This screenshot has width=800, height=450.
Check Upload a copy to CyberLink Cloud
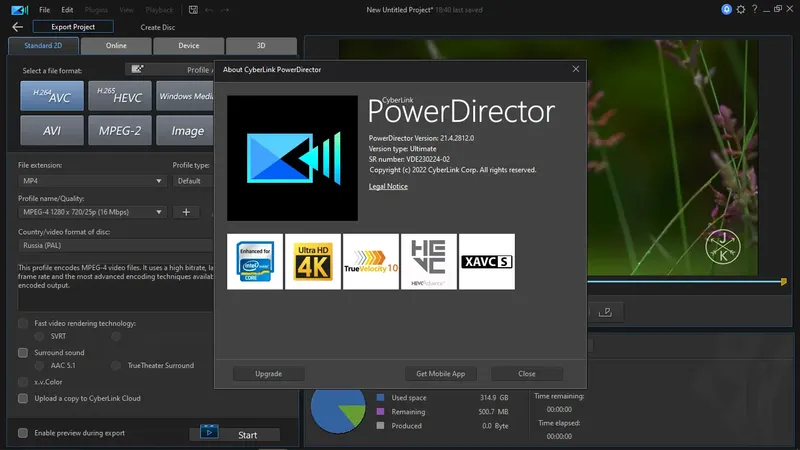pyautogui.click(x=23, y=398)
